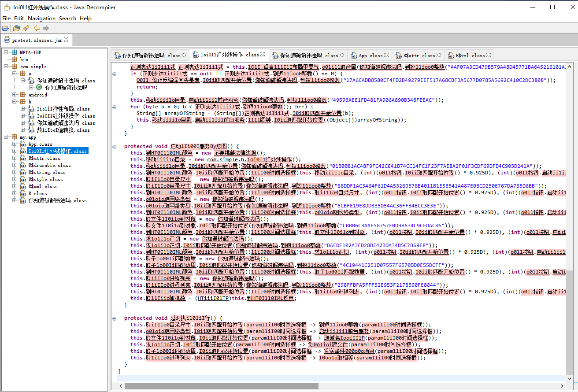Follow the com.simple.b.IoiOI1红外线操作 class link
578x392 pixels.
[x=250, y=159]
